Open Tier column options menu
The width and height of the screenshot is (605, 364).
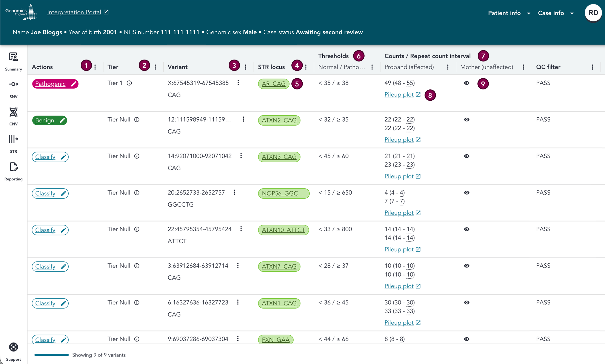click(155, 67)
